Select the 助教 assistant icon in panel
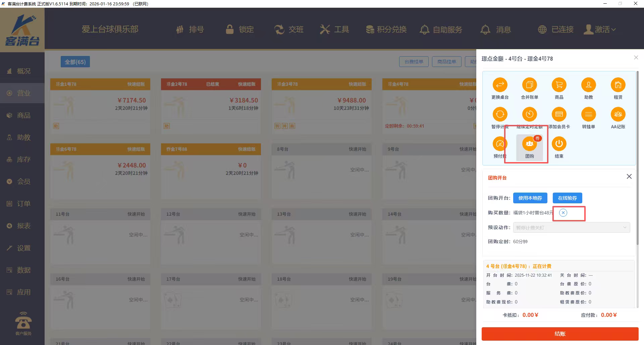This screenshot has width=644, height=345. click(588, 85)
